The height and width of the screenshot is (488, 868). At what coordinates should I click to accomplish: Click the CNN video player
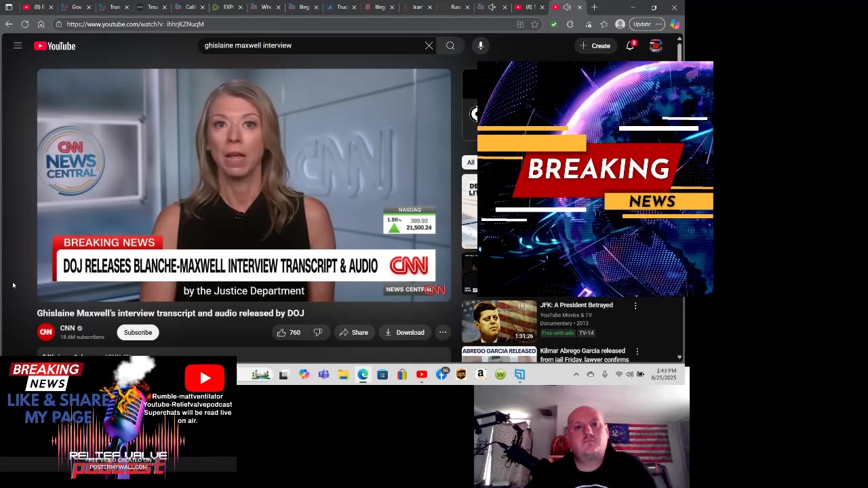244,184
